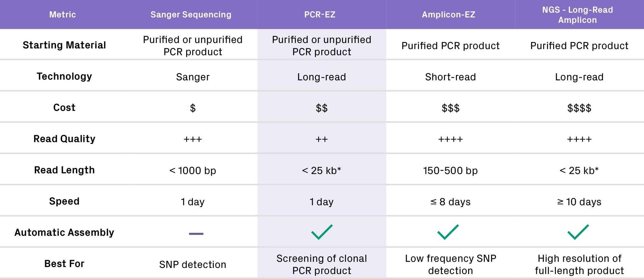This screenshot has width=644, height=279.
Task: Click the four dollar signs cost
Action: 579,108
